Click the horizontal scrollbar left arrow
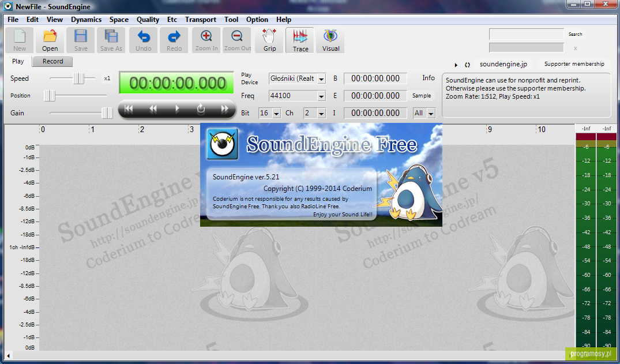620x364 pixels. [x=9, y=355]
